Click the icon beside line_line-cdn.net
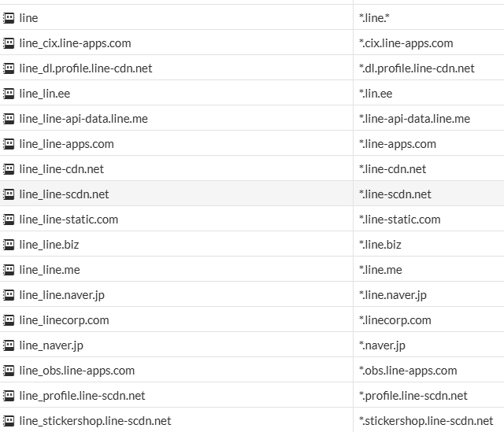504x432 pixels. [x=9, y=169]
